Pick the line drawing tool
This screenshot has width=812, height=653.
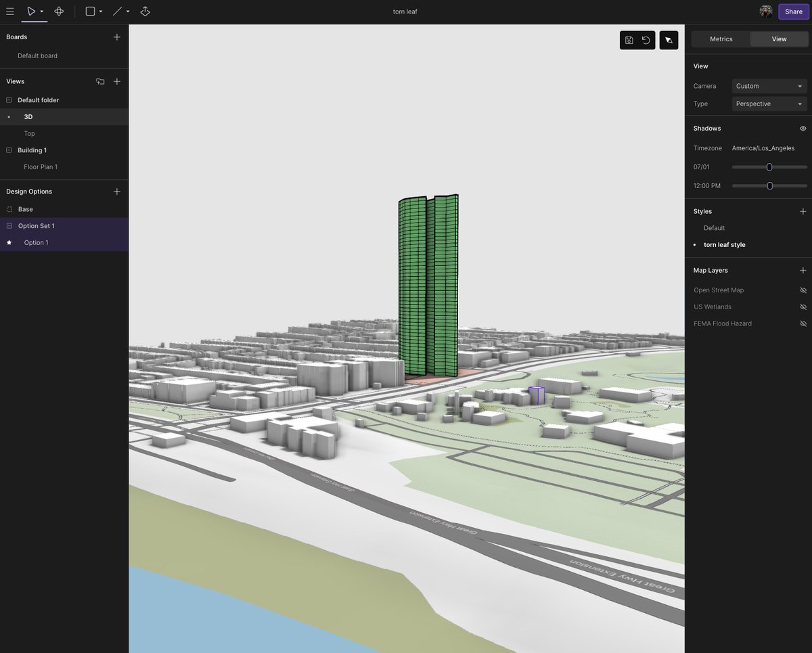117,12
